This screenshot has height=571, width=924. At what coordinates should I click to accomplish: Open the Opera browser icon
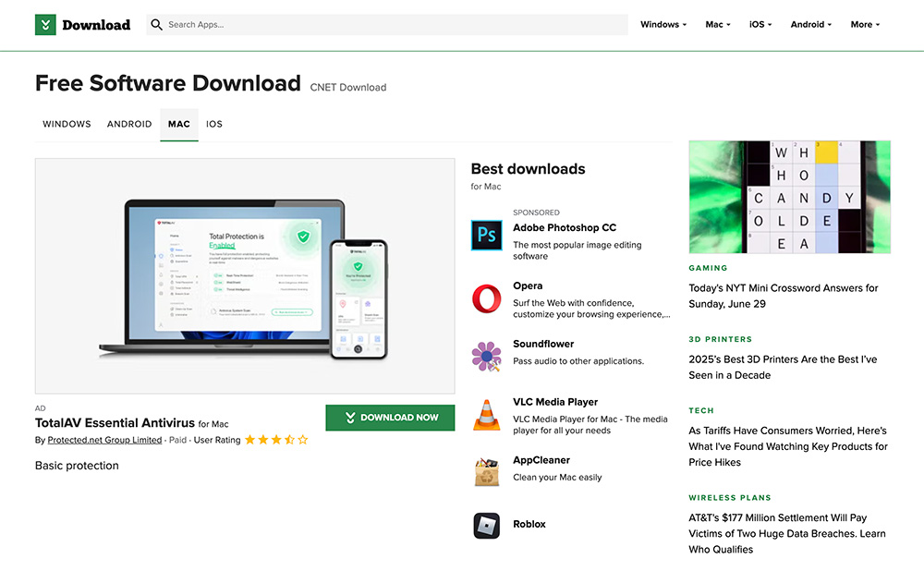click(x=487, y=298)
